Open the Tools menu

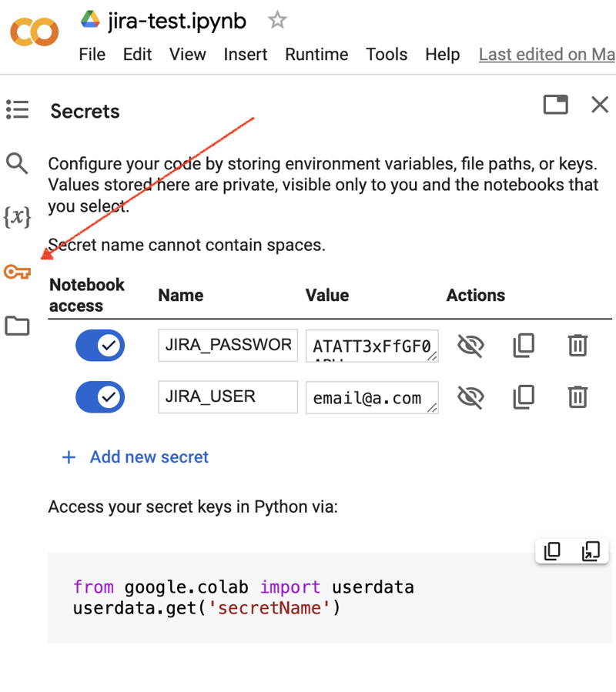387,54
